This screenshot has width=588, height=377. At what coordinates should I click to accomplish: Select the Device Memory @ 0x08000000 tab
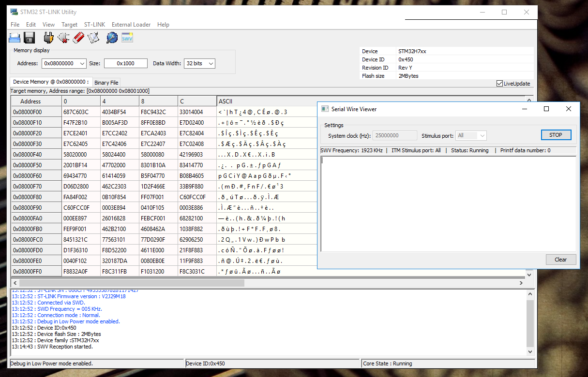click(51, 82)
